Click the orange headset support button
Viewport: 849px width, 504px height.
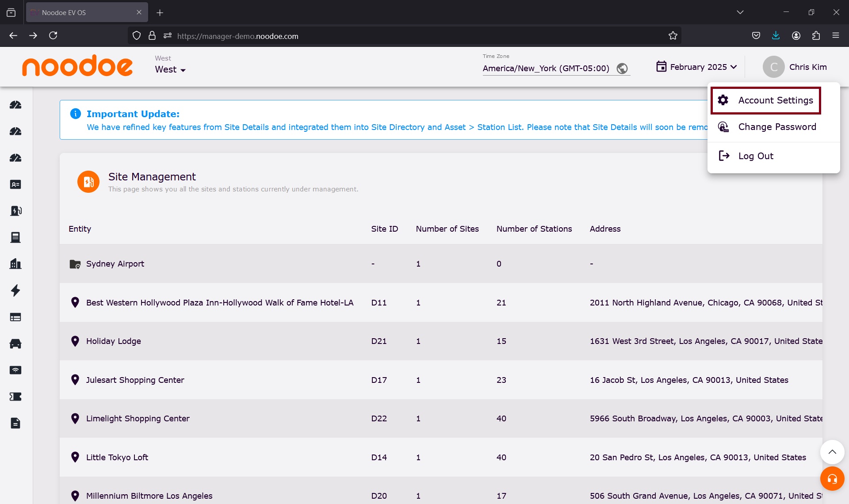[x=832, y=478]
